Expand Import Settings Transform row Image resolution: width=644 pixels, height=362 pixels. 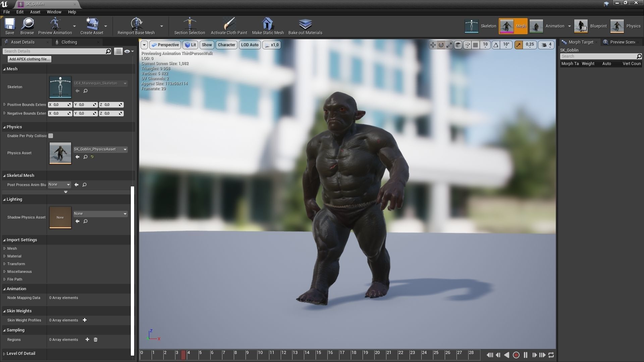(x=4, y=264)
